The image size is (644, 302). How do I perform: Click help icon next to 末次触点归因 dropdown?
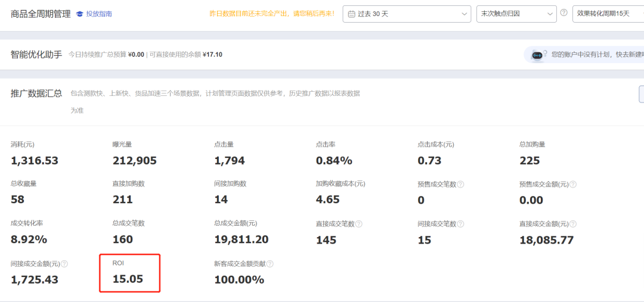pos(563,13)
